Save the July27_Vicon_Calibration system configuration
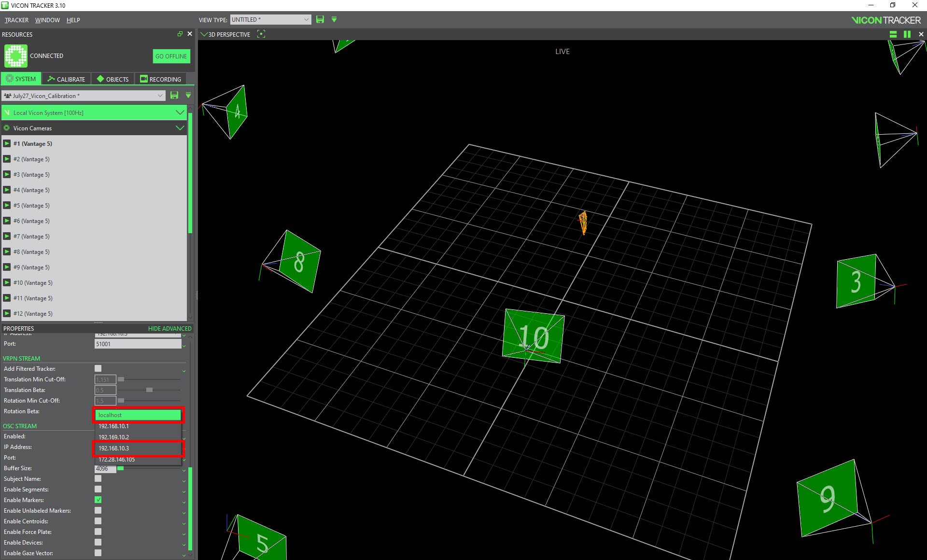Screen dimensions: 927x560 174,96
